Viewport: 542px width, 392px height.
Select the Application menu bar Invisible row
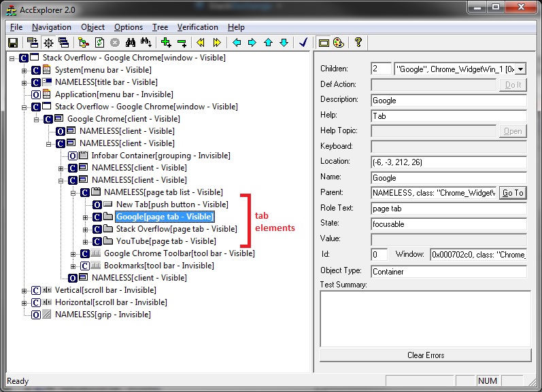114,94
